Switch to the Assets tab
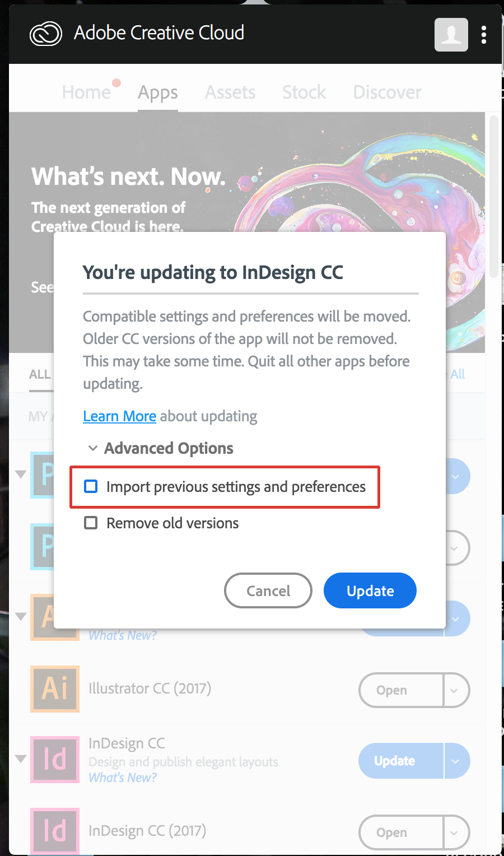504x856 pixels. [x=230, y=92]
